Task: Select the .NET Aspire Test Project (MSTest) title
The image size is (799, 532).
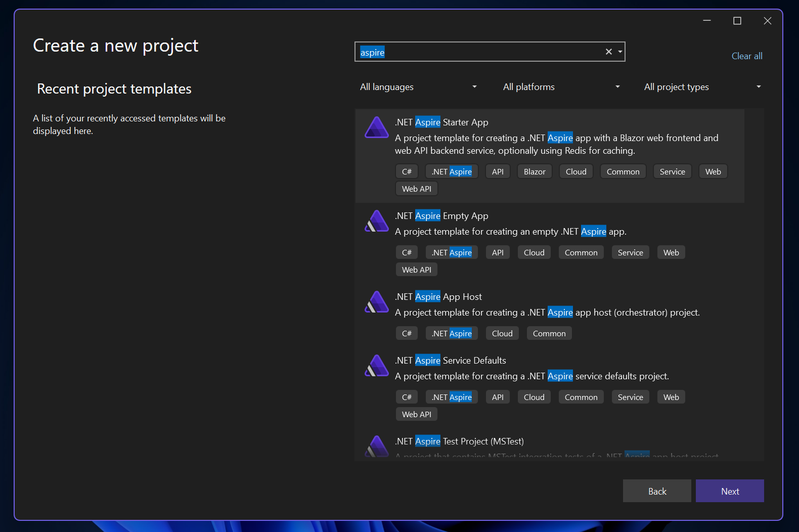Action: coord(459,441)
